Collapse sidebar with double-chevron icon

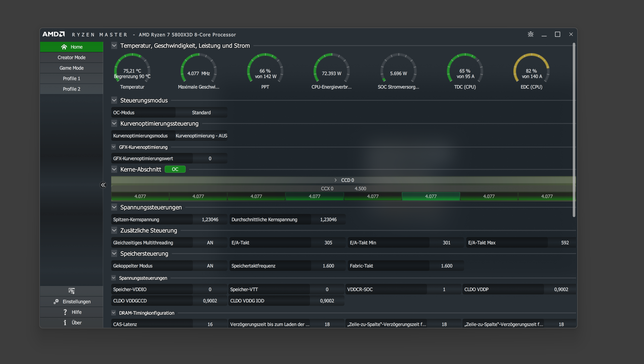[x=103, y=185]
